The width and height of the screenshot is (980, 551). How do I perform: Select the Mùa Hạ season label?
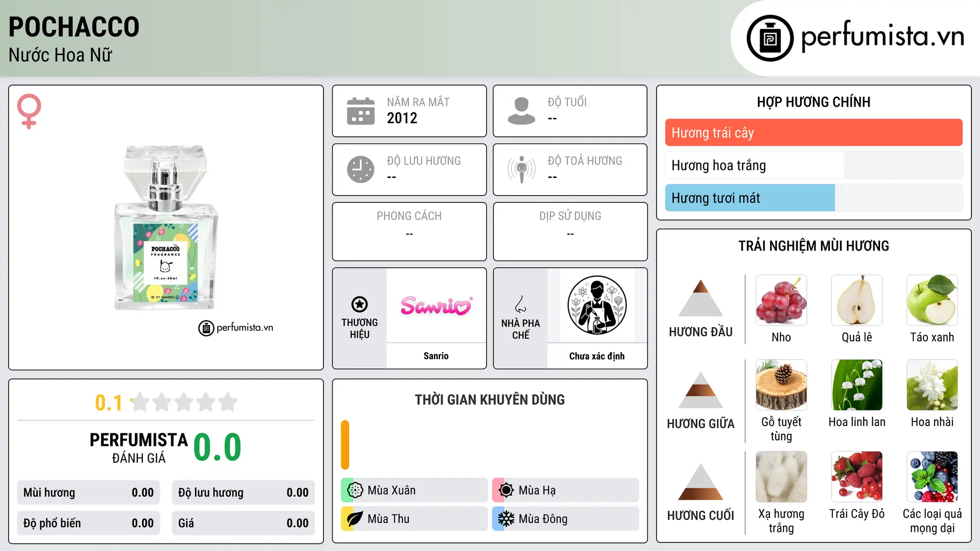(x=537, y=490)
